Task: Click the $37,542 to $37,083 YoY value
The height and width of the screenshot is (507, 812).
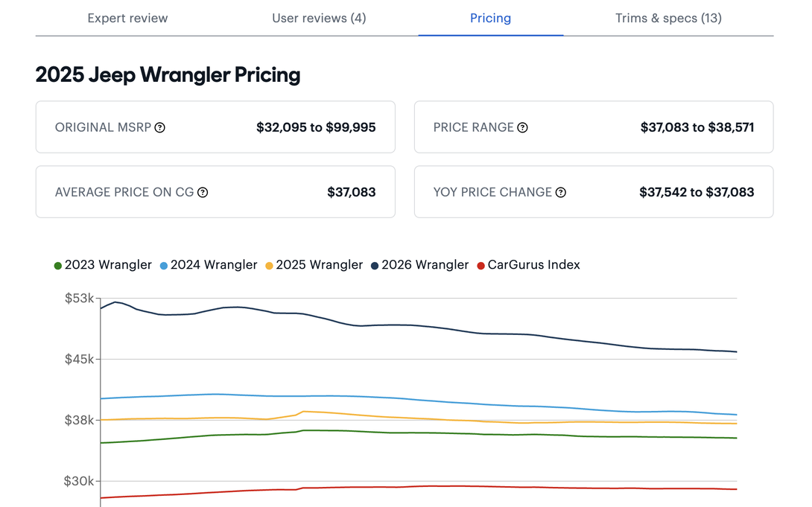Action: [x=697, y=193]
